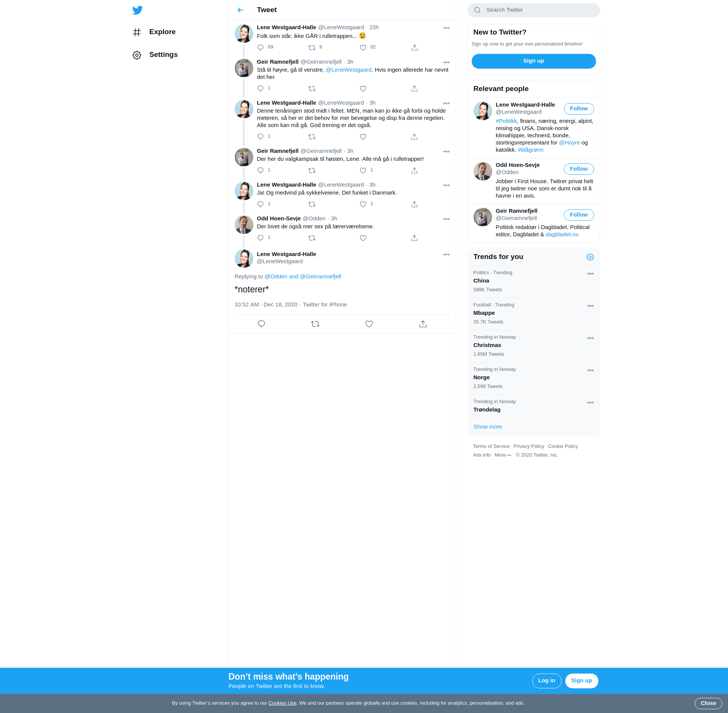The width and height of the screenshot is (728, 713).
Task: Like the 'Der lovet de også' tweet
Action: pos(363,238)
